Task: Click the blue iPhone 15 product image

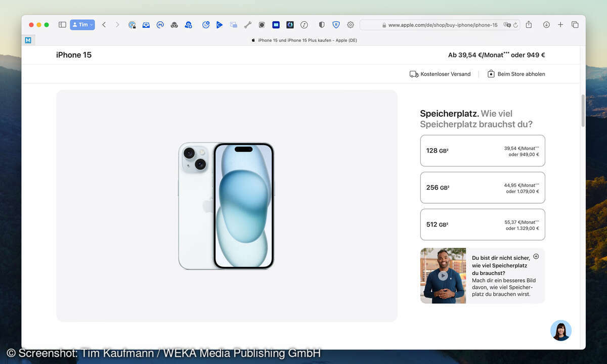Action: (226, 206)
